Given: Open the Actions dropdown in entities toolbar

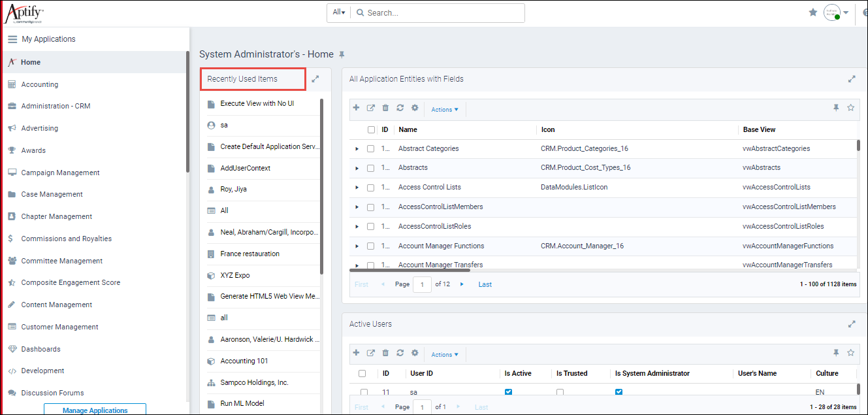Looking at the screenshot, I should [x=445, y=109].
